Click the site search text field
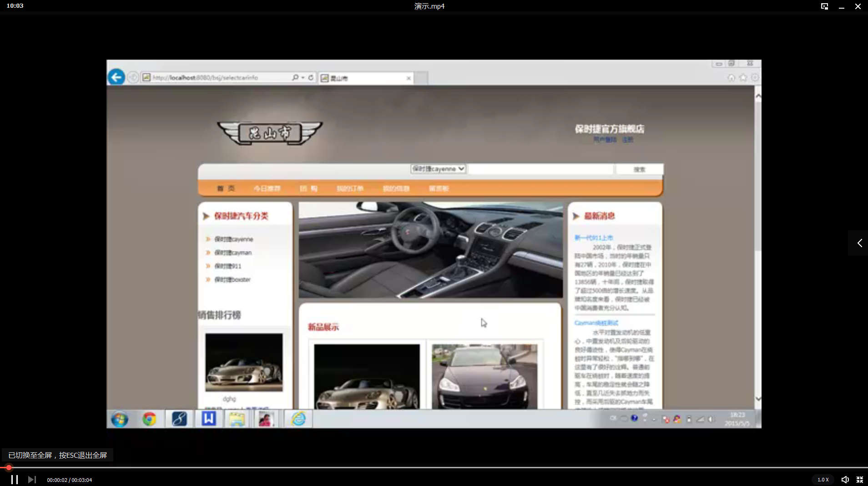This screenshot has width=868, height=486. pyautogui.click(x=541, y=169)
